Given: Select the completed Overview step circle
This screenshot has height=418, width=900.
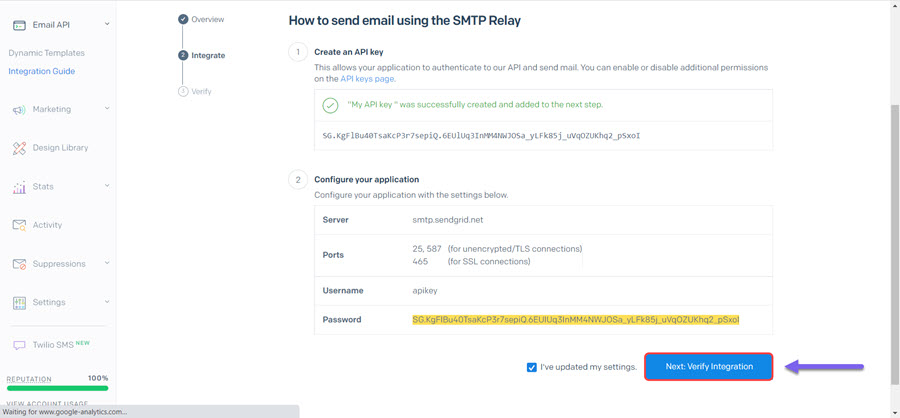Looking at the screenshot, I should click(x=183, y=19).
